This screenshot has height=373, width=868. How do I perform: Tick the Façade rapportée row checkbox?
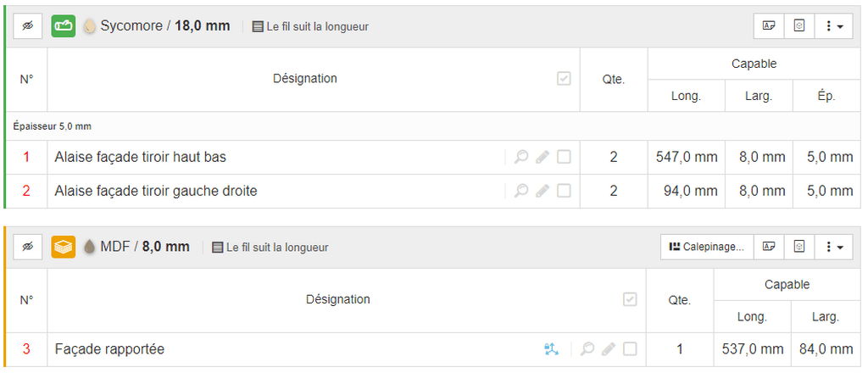tap(630, 349)
